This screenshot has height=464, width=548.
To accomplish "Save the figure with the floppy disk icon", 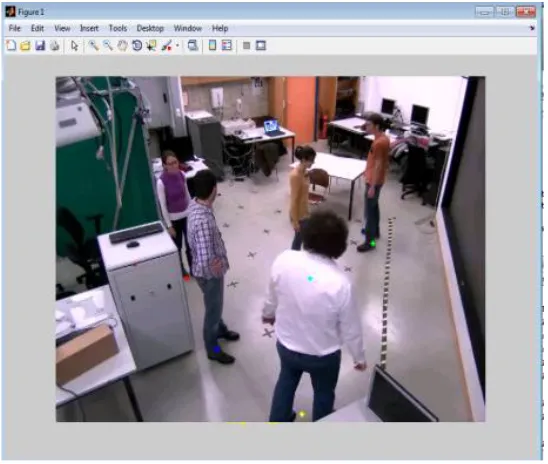I will point(40,45).
